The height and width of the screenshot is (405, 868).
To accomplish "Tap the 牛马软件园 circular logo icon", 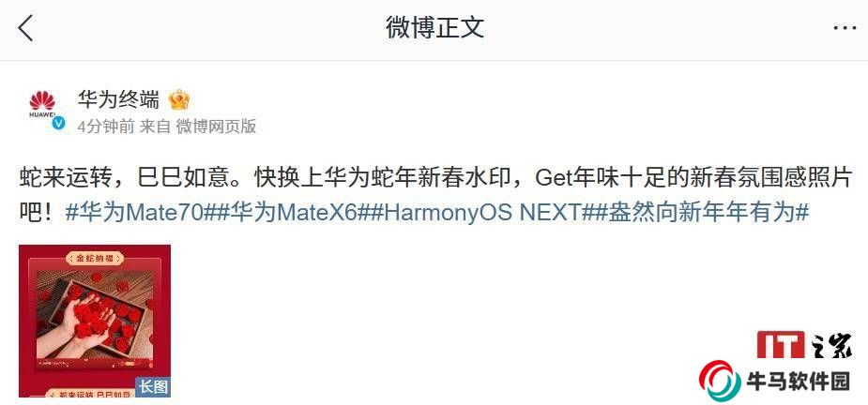I will pyautogui.click(x=720, y=380).
